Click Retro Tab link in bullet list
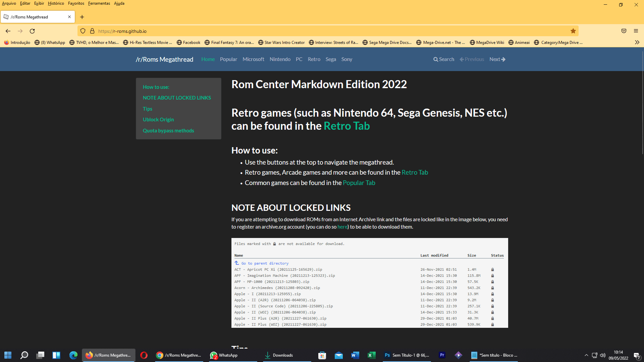This screenshot has width=644, height=362. click(415, 172)
